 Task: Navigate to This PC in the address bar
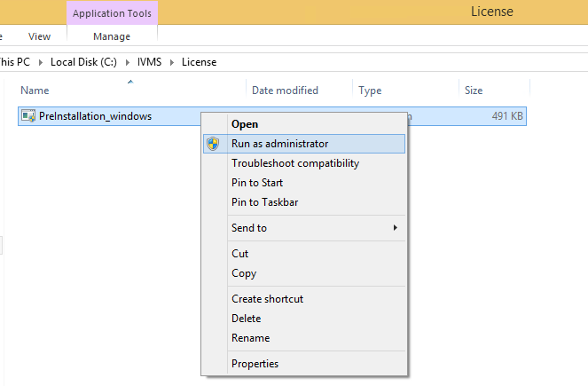(14, 62)
